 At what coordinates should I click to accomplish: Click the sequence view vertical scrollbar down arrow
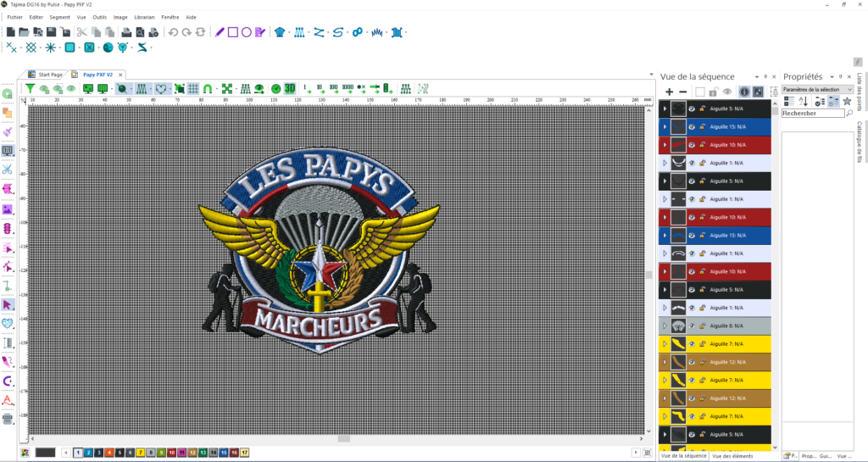tap(775, 447)
